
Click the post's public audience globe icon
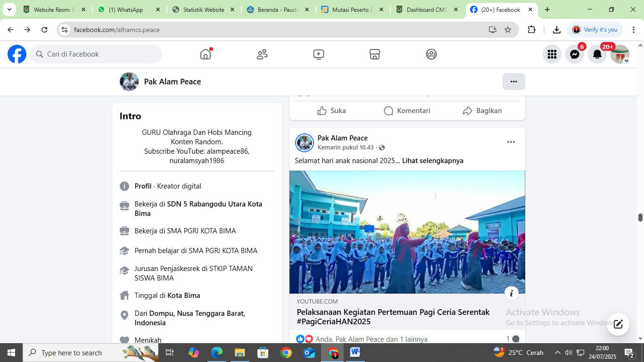pyautogui.click(x=382, y=148)
